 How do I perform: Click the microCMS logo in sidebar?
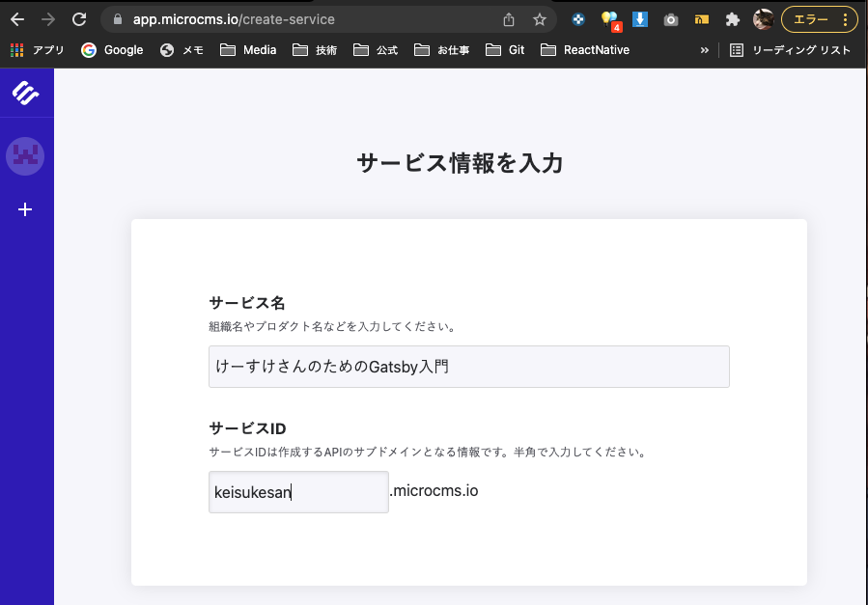[x=25, y=93]
